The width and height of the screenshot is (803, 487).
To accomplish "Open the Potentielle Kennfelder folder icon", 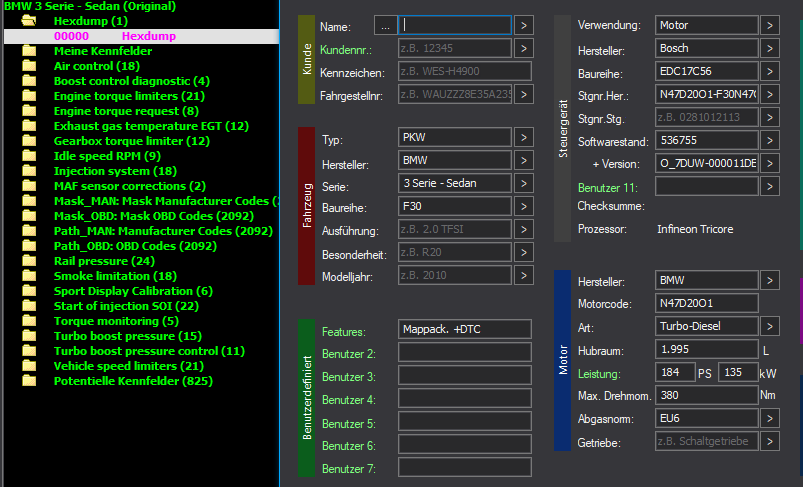I will point(29,381).
